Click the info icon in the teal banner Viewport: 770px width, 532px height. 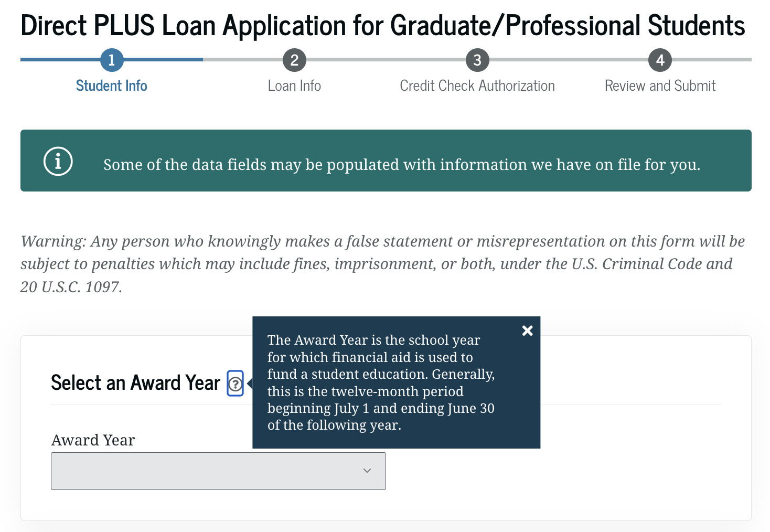click(58, 161)
